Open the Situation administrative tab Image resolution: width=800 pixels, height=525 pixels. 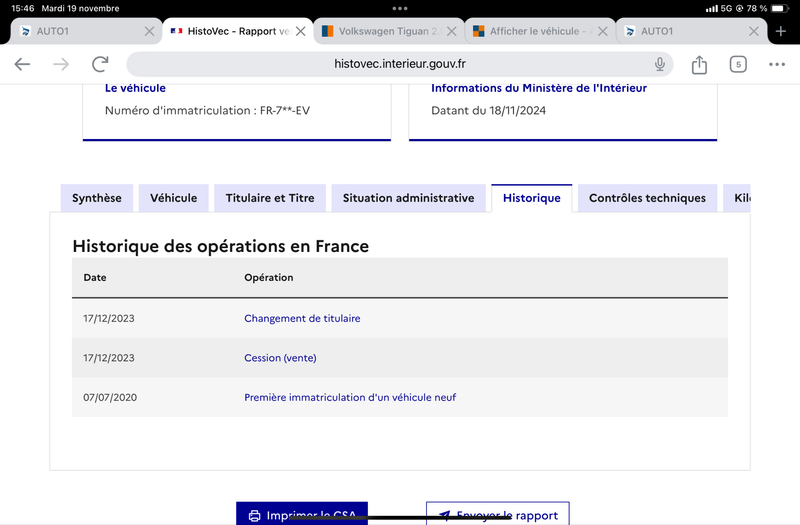pos(408,198)
